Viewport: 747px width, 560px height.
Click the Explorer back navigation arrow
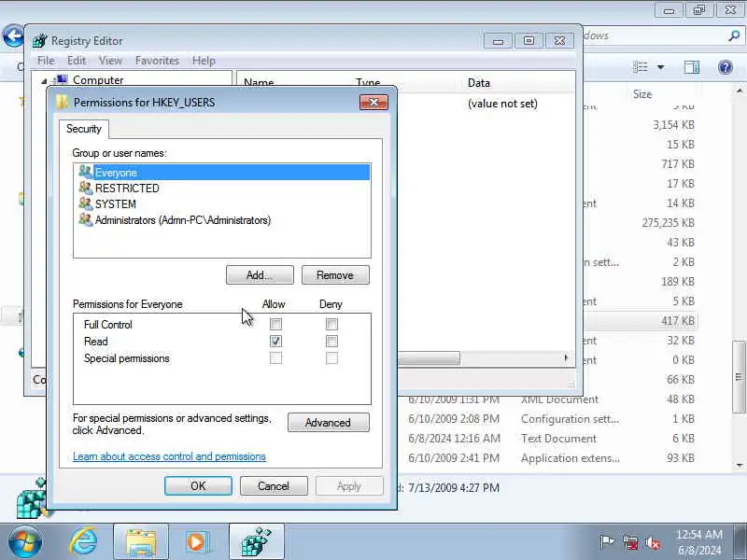[x=13, y=35]
